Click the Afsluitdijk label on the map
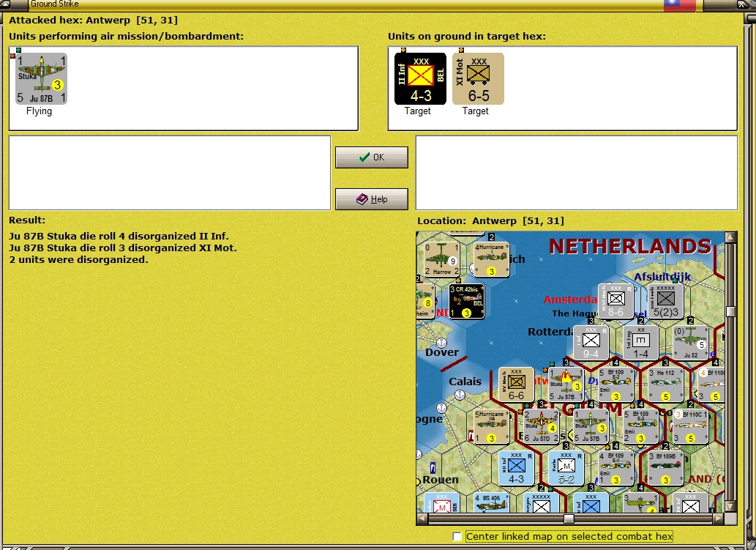Image resolution: width=756 pixels, height=550 pixels. tap(662, 277)
